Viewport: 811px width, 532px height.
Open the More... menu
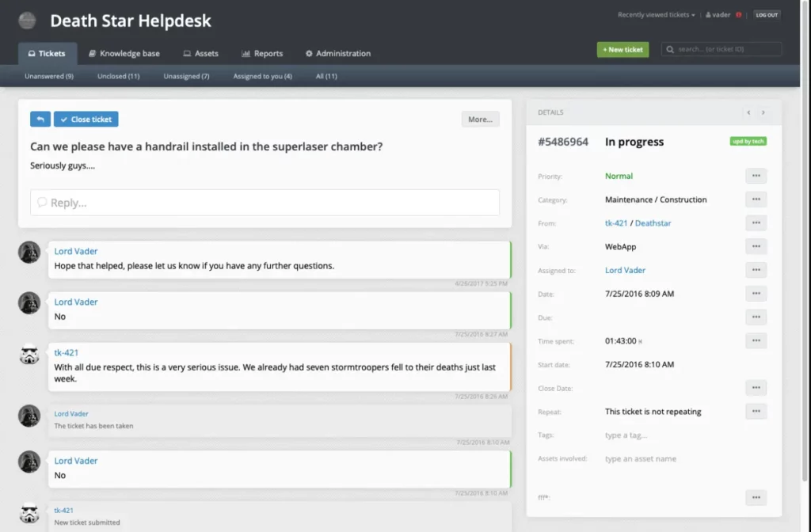(480, 120)
